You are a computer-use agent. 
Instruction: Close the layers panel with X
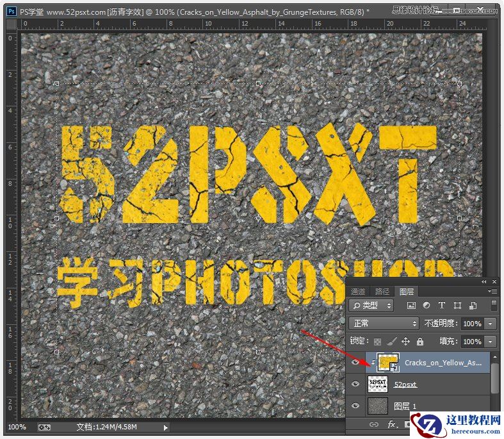point(494,282)
